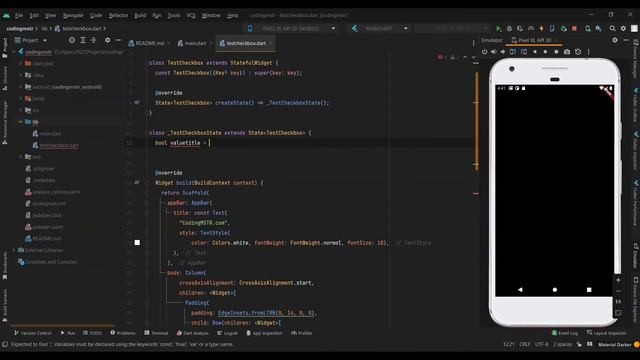Image resolution: width=640 pixels, height=360 pixels.
Task: Tap the back button on phone screen
Action: tap(520, 290)
